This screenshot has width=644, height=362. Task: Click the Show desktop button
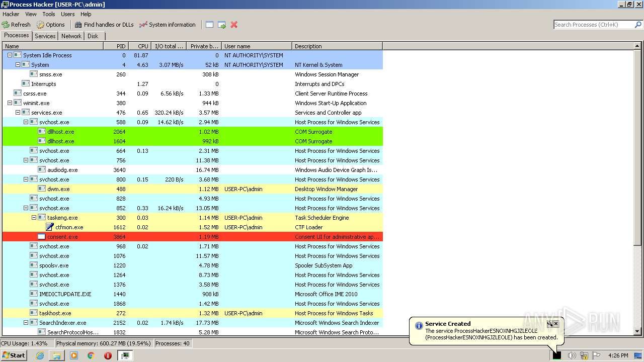(638, 355)
